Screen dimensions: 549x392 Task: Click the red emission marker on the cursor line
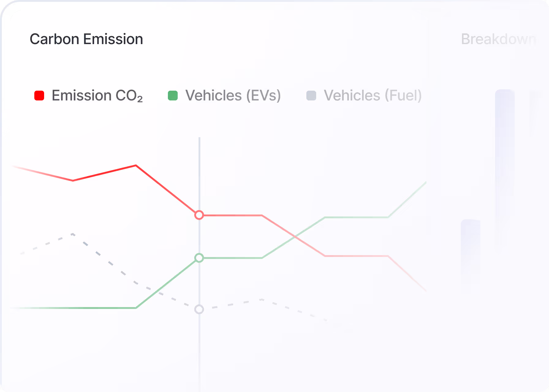click(x=199, y=215)
